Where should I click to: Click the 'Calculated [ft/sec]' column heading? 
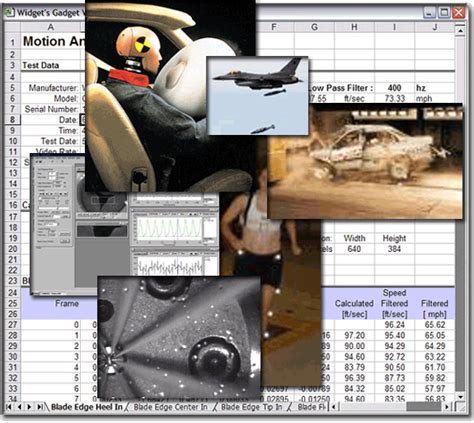coord(354,309)
